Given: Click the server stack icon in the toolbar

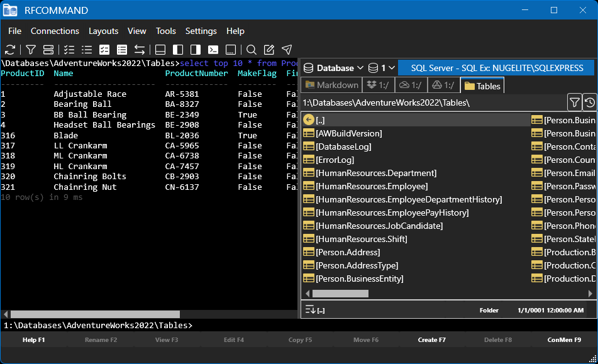Looking at the screenshot, I should 48,50.
